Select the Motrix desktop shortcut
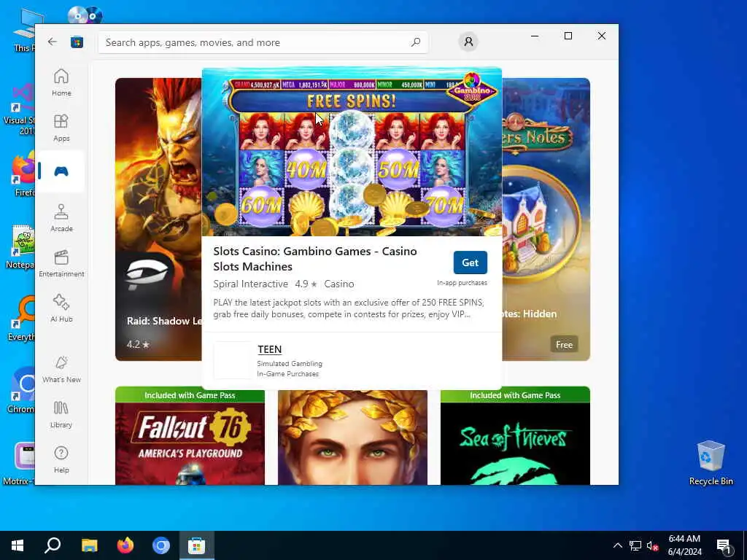Image resolution: width=747 pixels, height=560 pixels. [x=18, y=463]
